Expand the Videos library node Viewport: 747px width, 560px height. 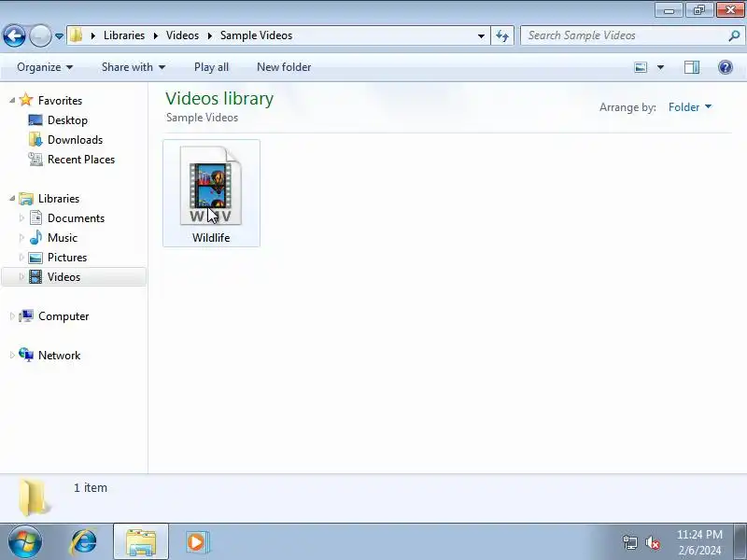click(x=21, y=276)
